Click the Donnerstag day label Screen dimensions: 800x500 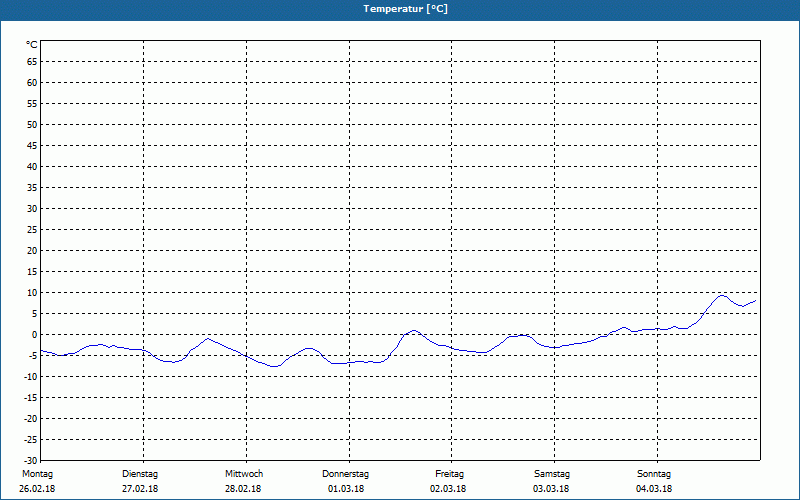pyautogui.click(x=345, y=474)
